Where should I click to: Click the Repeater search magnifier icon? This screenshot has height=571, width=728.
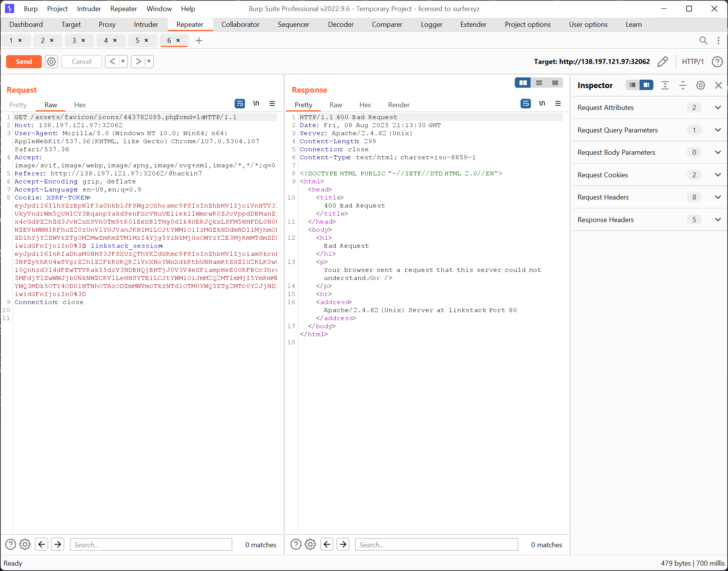pyautogui.click(x=703, y=41)
